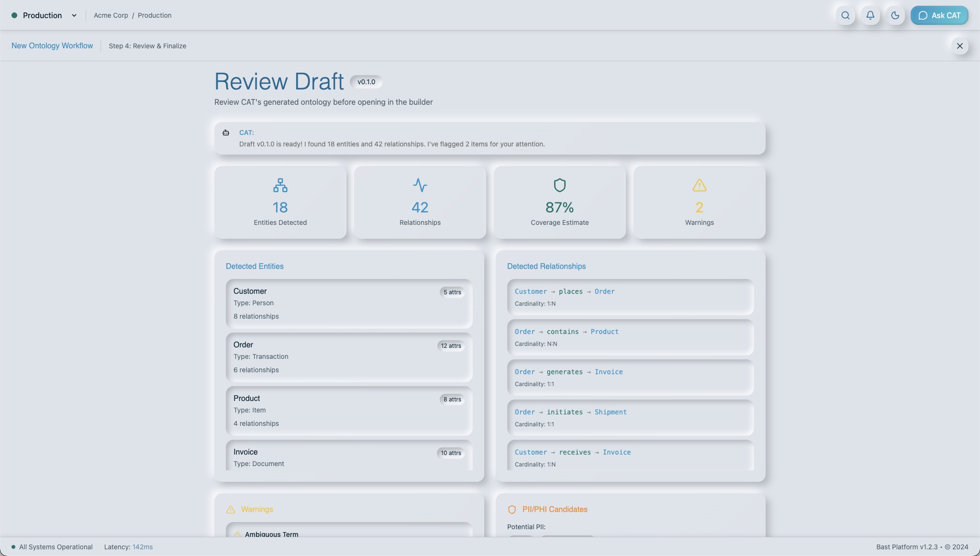Screen dimensions: 980x556
Task: Click the Entities Detected hierarchy icon
Action: click(280, 185)
